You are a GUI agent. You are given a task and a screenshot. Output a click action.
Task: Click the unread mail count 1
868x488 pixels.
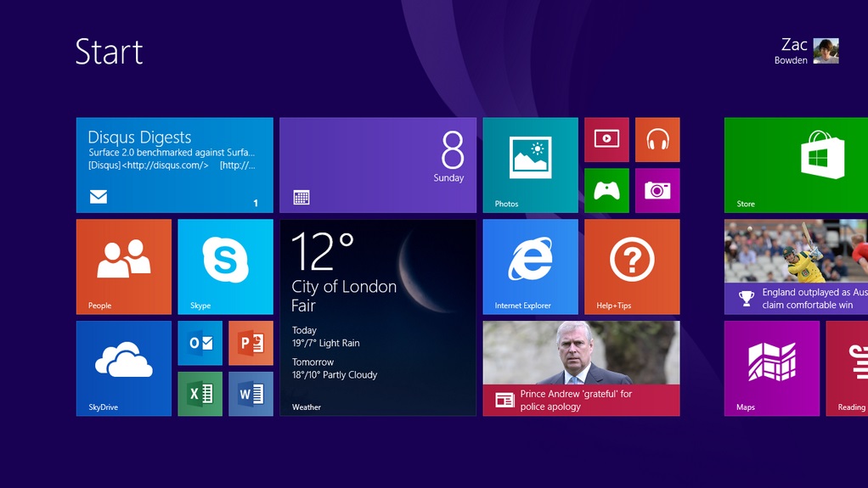tap(256, 203)
